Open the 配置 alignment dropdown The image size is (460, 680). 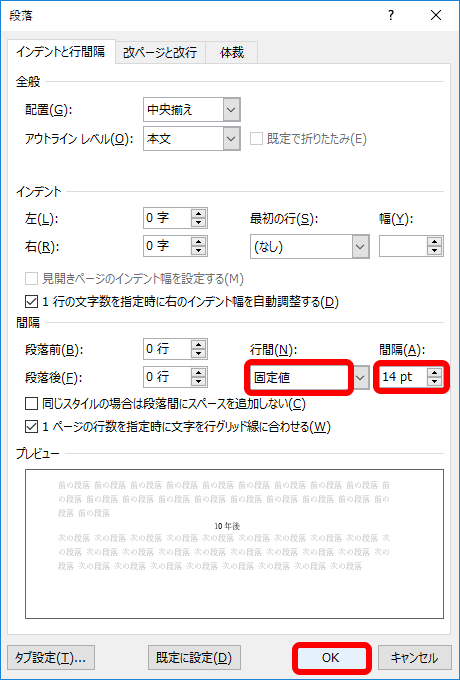click(x=232, y=109)
